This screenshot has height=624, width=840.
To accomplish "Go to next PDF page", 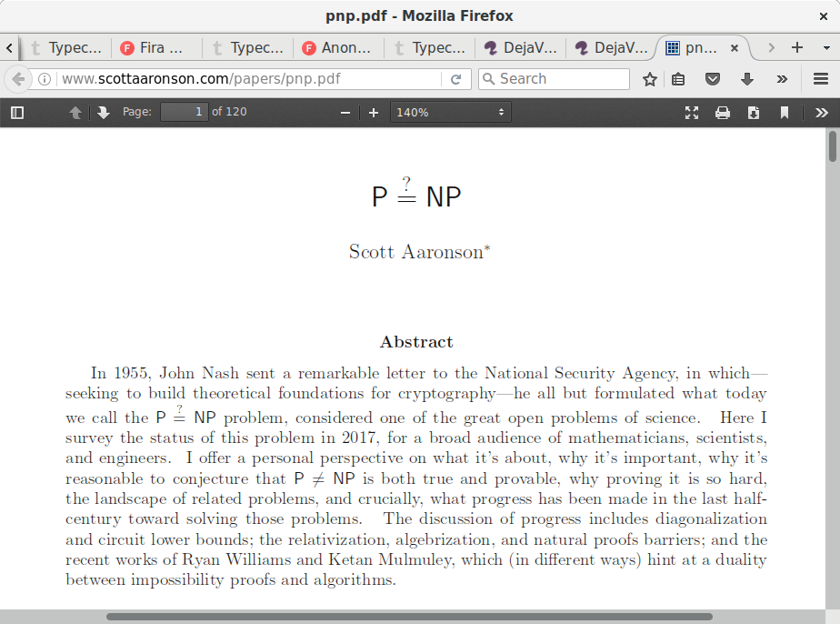I will 104,113.
